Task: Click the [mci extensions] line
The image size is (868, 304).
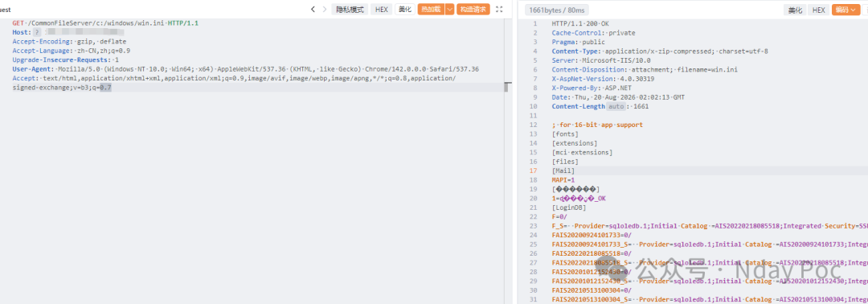Action: click(x=582, y=152)
